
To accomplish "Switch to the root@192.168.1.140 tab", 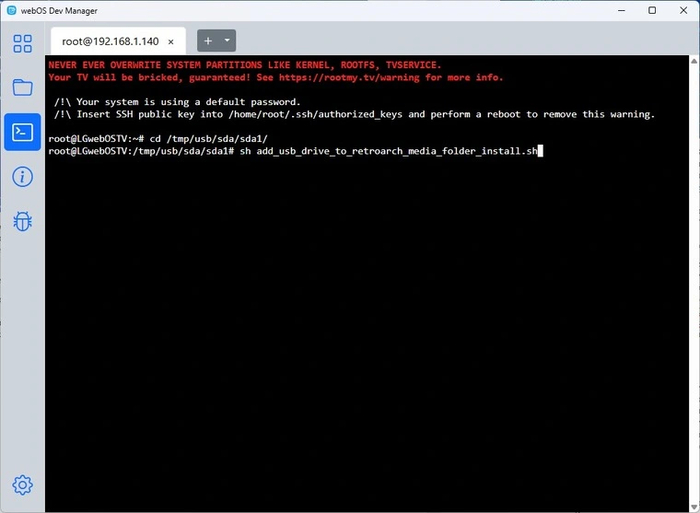I will click(x=110, y=42).
